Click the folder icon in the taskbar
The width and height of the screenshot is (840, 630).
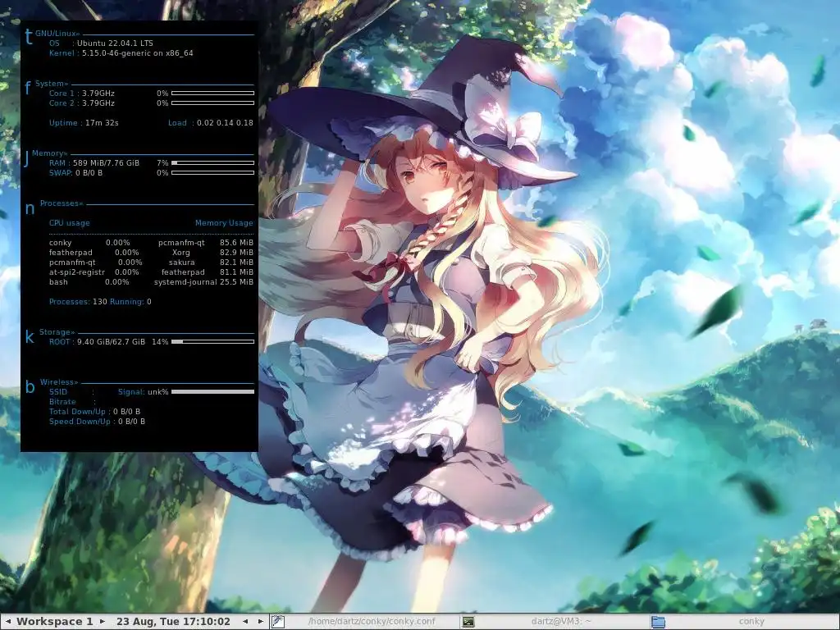pyautogui.click(x=658, y=622)
